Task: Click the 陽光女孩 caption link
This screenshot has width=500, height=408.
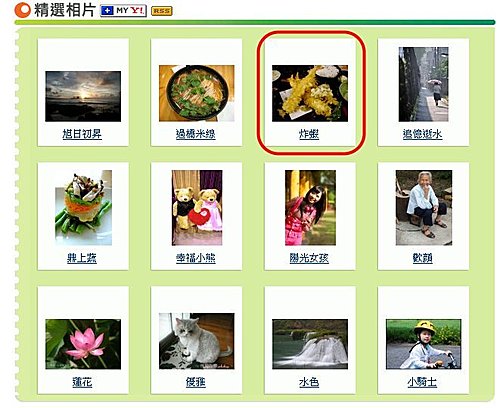Action: pos(309,258)
